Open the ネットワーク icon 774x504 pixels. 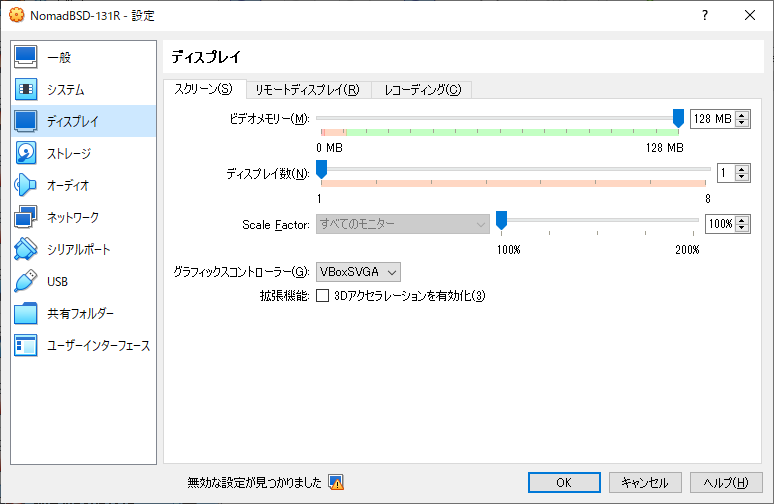25,217
